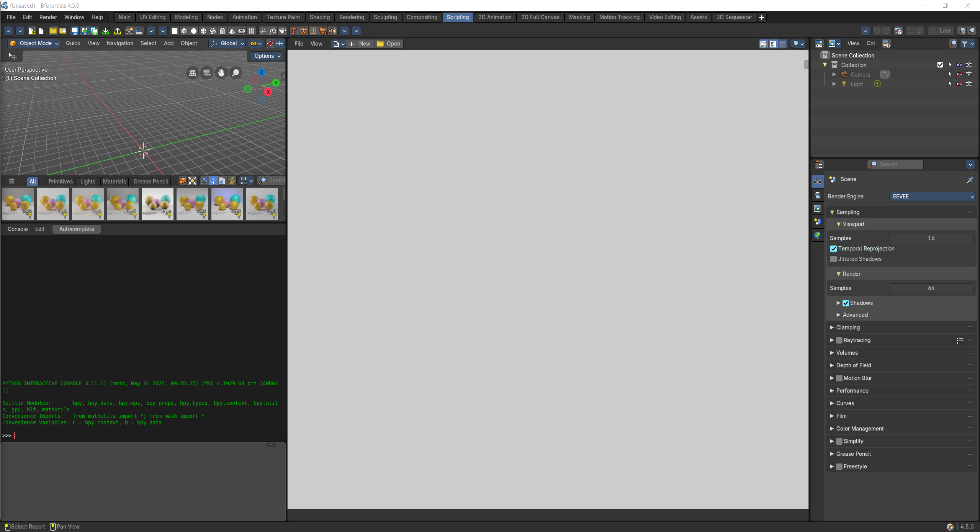Uncheck Temporal Reprojection checkbox

pyautogui.click(x=833, y=249)
